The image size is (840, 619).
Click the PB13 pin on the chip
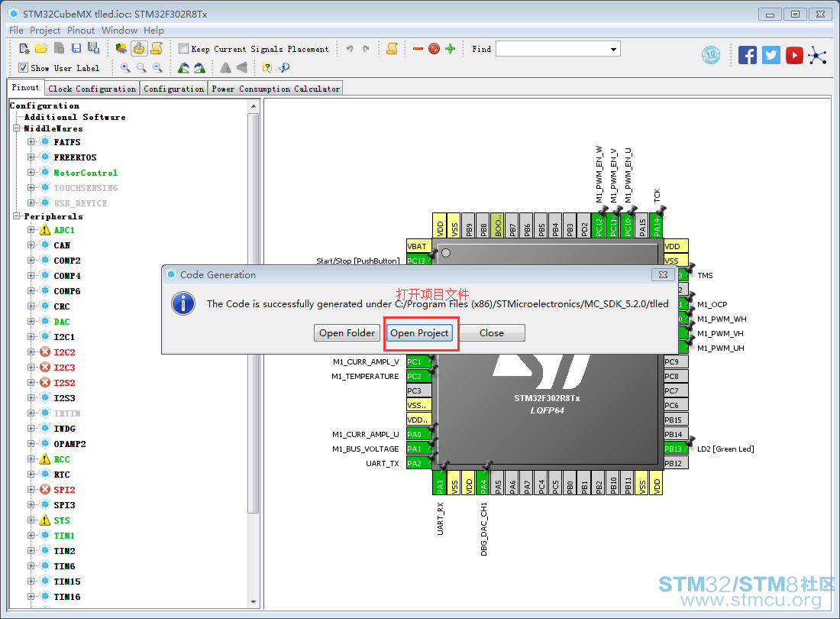[x=675, y=449]
